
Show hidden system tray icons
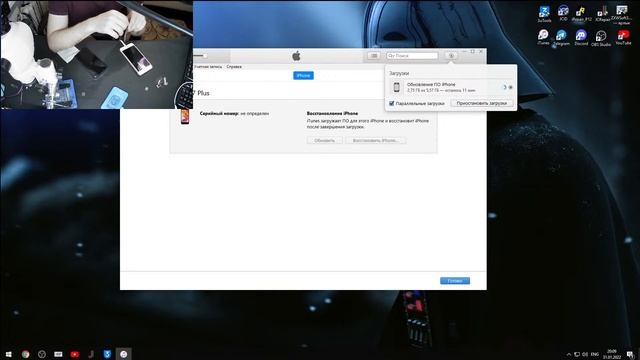[x=569, y=354]
